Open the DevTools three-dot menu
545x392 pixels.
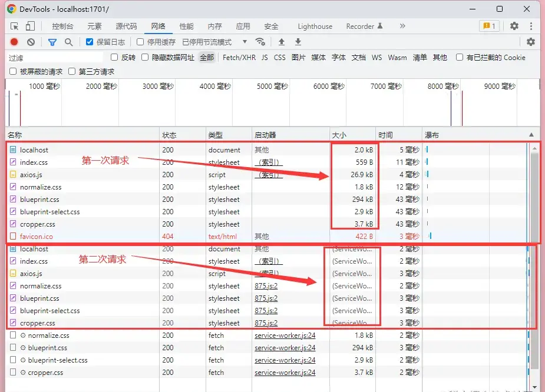tap(532, 26)
